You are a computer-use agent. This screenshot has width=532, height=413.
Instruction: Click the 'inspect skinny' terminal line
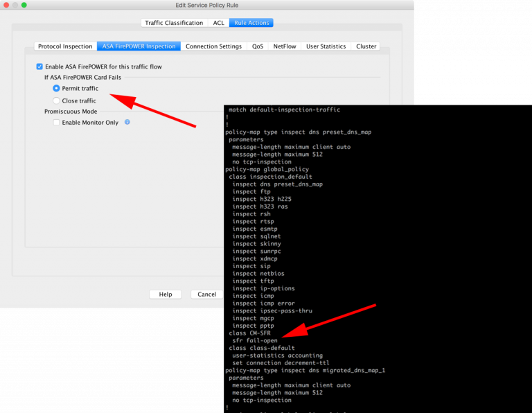click(256, 244)
